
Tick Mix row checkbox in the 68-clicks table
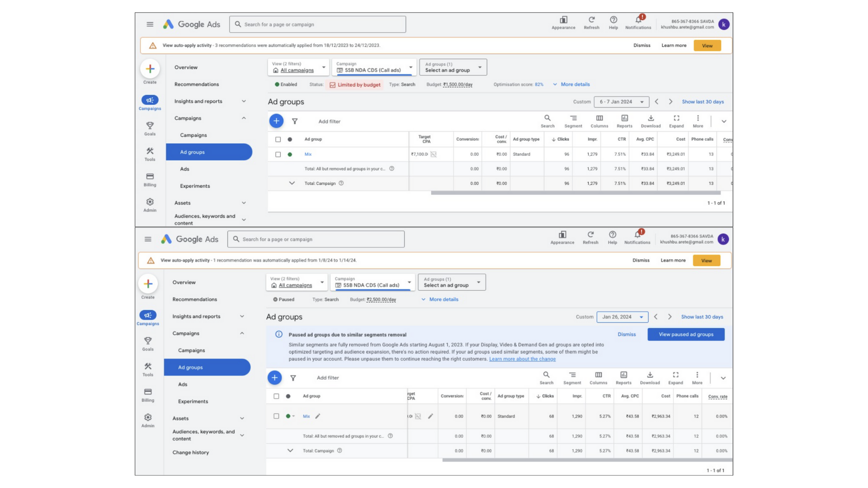click(x=276, y=416)
